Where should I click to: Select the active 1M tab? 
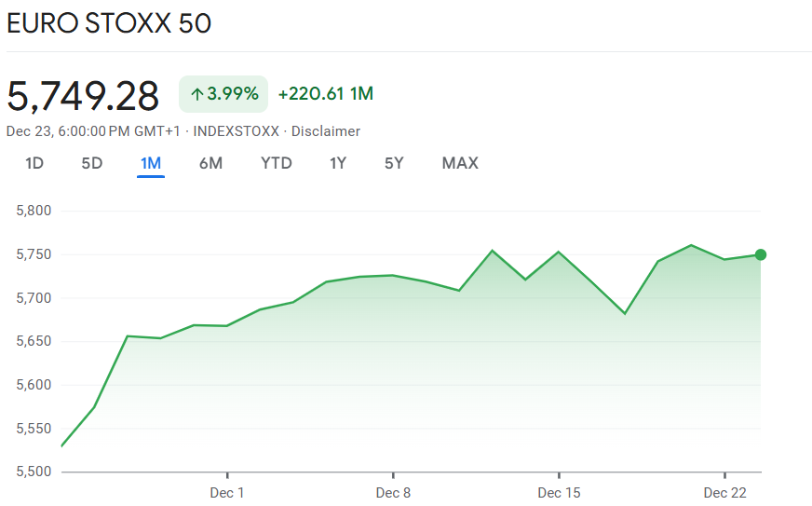(151, 163)
